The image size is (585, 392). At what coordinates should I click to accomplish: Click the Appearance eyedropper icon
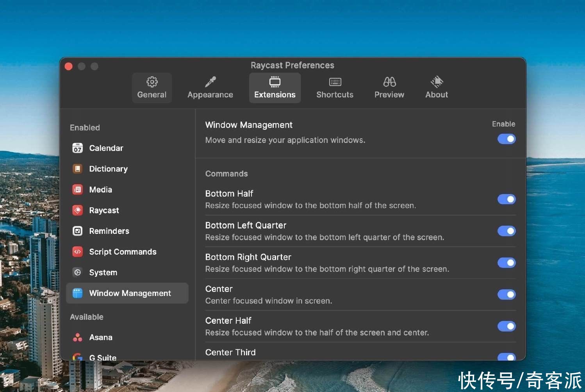coord(210,82)
